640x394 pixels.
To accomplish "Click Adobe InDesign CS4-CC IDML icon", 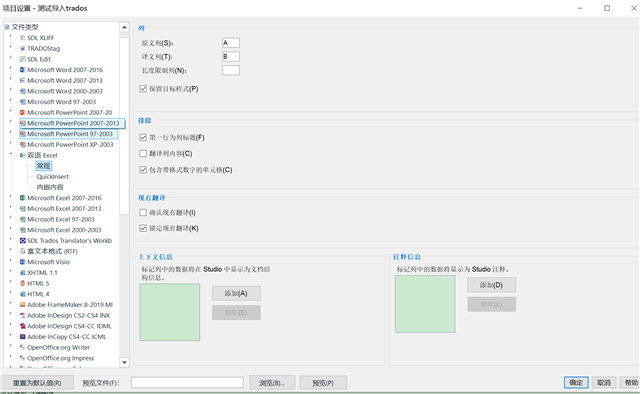I will [x=23, y=326].
